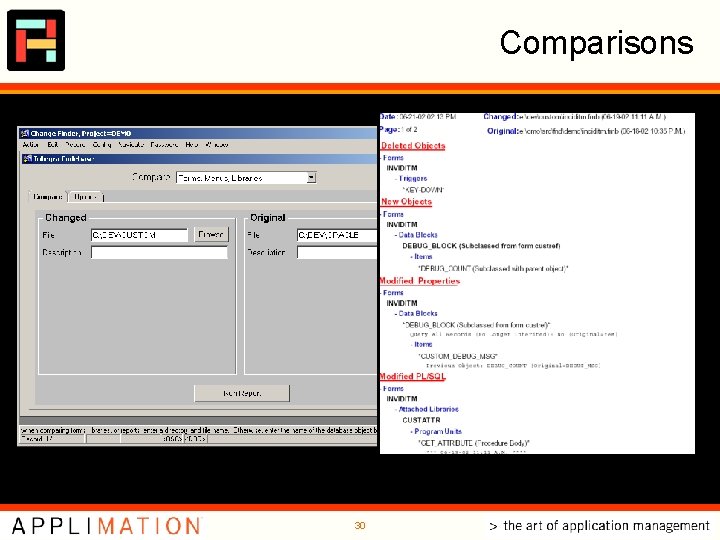
Task: Click the New Objects heading in report
Action: click(406, 202)
